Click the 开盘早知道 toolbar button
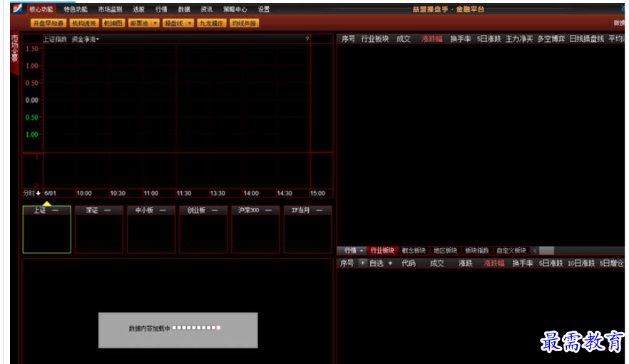This screenshot has height=364, width=629. click(48, 24)
